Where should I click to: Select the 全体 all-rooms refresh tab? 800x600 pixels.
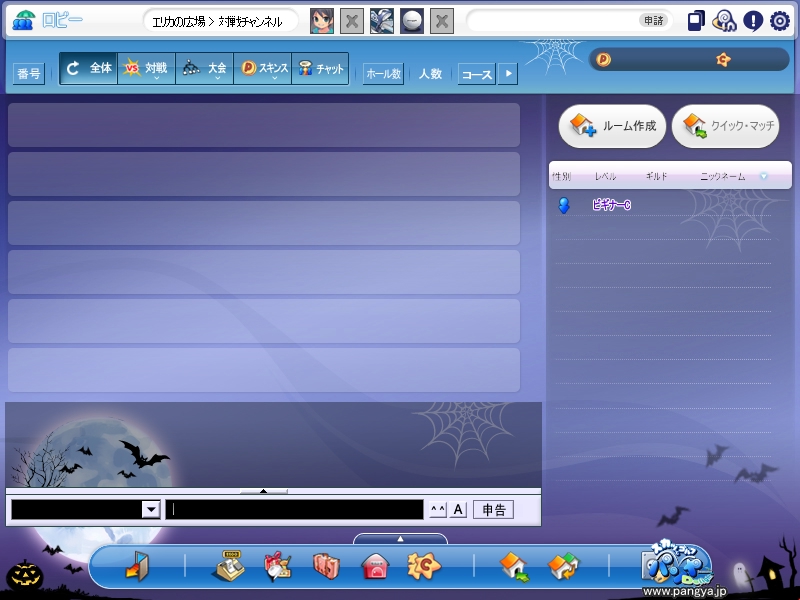click(x=88, y=68)
